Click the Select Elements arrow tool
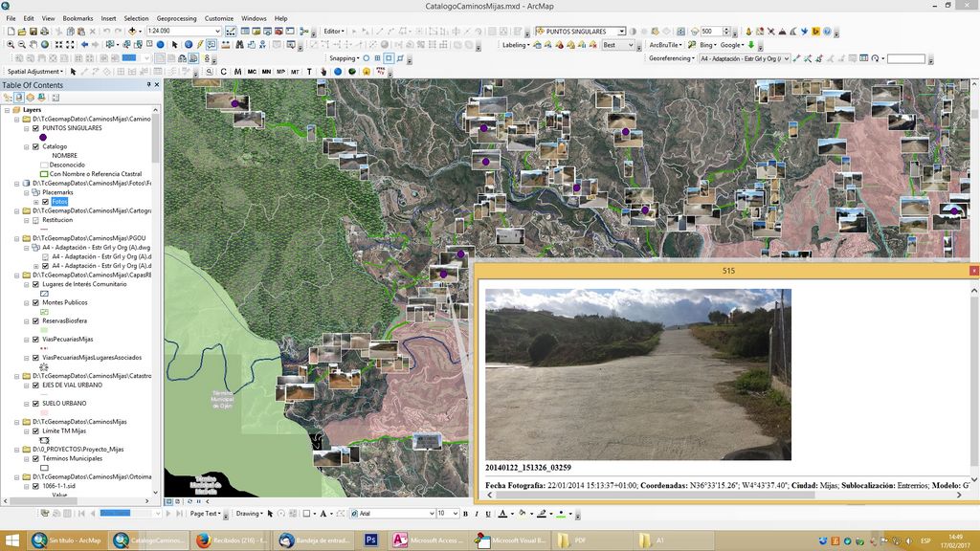This screenshot has width=980, height=551. pyautogui.click(x=174, y=44)
